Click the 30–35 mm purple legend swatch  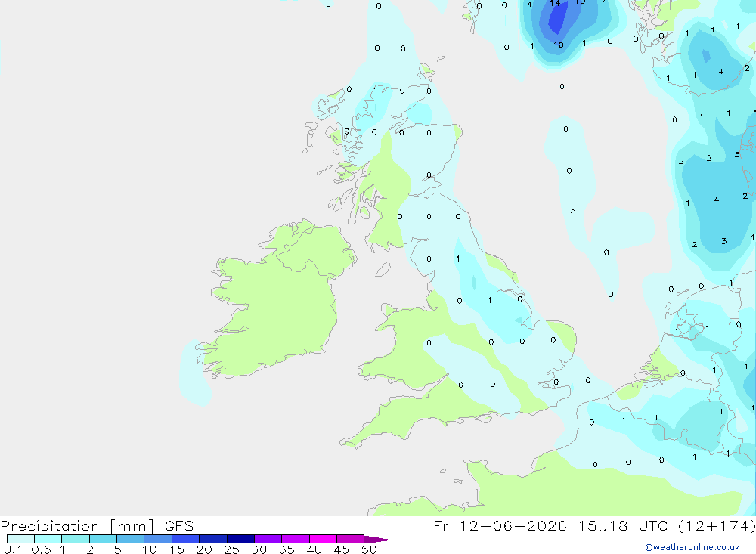pos(268,539)
